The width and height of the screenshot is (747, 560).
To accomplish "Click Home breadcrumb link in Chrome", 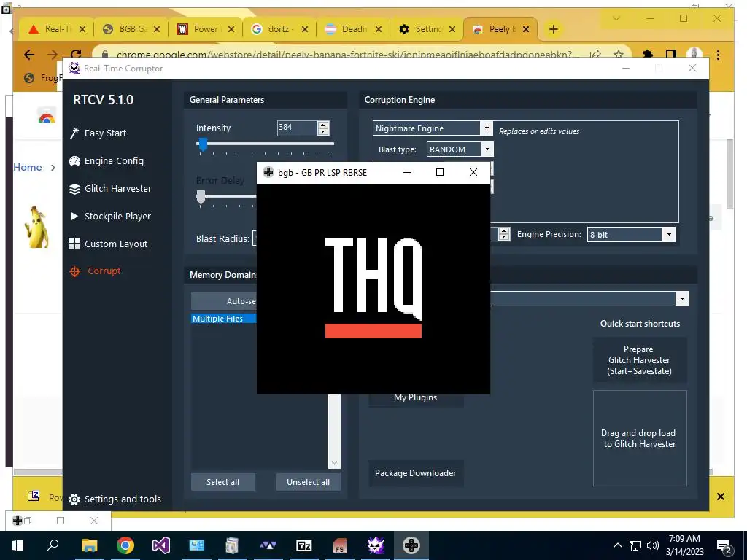I will (28, 167).
